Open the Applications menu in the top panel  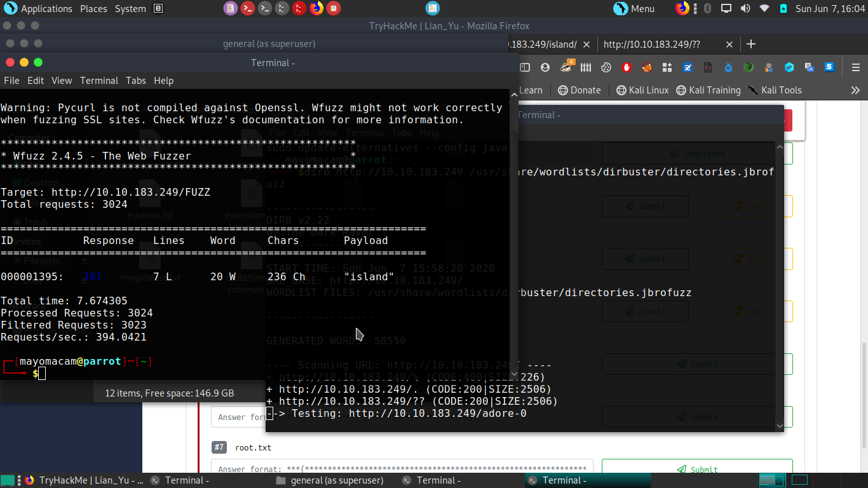(39, 8)
